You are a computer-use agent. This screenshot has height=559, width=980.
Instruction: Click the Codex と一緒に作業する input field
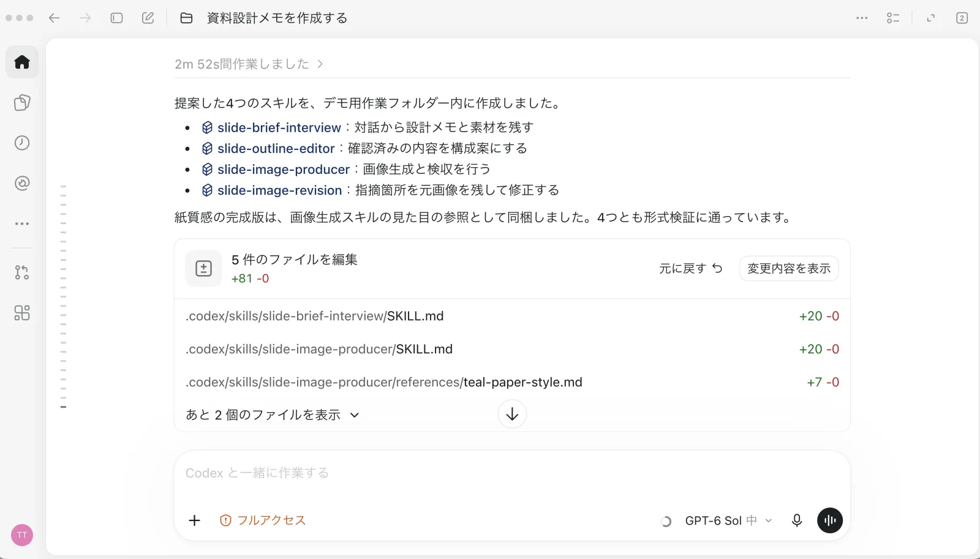pyautogui.click(x=512, y=473)
